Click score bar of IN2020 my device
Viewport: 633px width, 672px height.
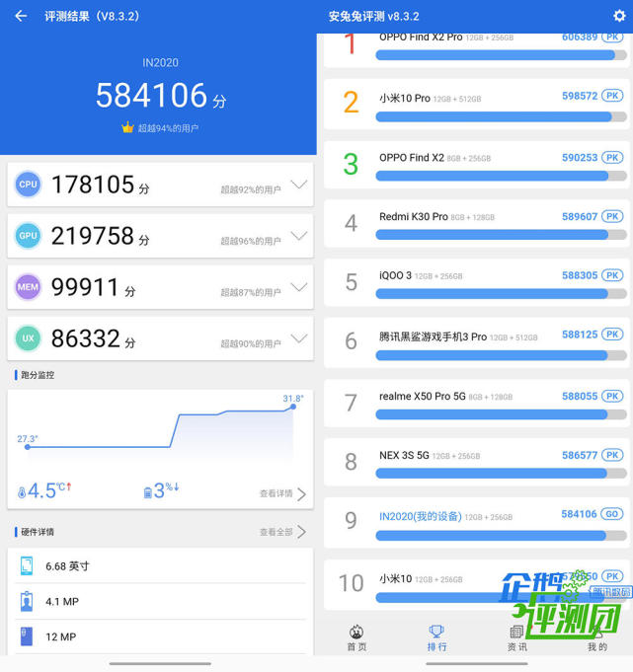[501, 535]
